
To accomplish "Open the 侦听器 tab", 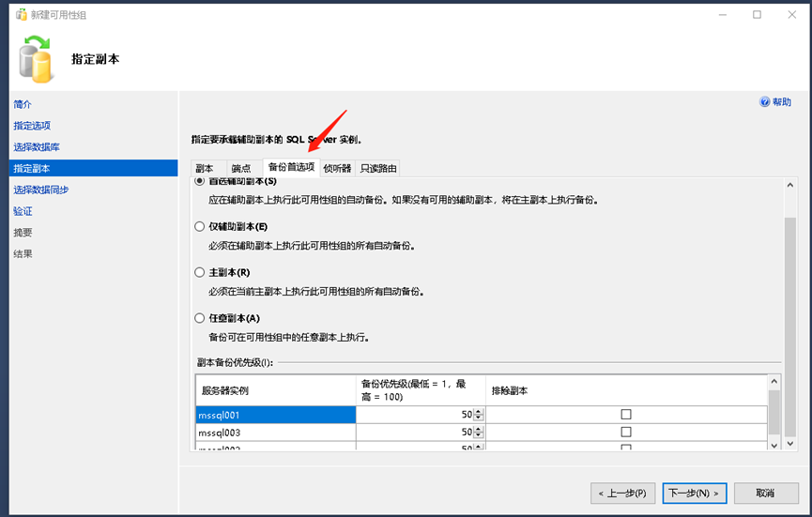I will (x=337, y=168).
